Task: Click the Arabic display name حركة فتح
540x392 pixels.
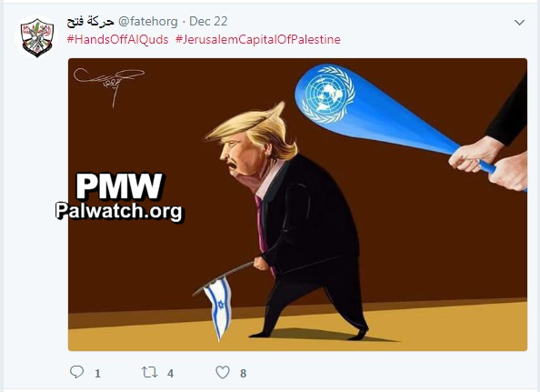Action: tap(91, 21)
